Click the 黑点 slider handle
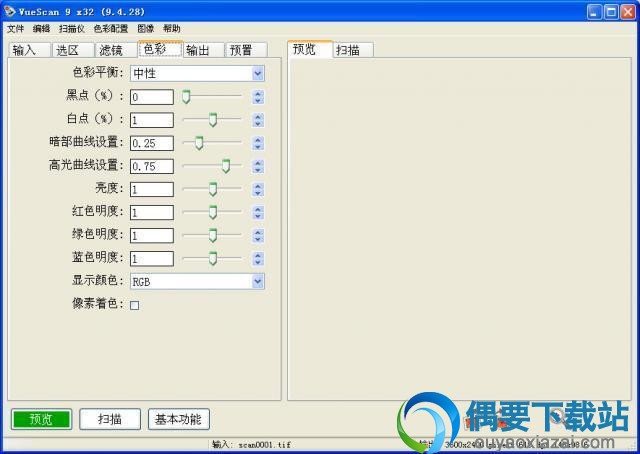This screenshot has width=640, height=454. click(x=186, y=97)
